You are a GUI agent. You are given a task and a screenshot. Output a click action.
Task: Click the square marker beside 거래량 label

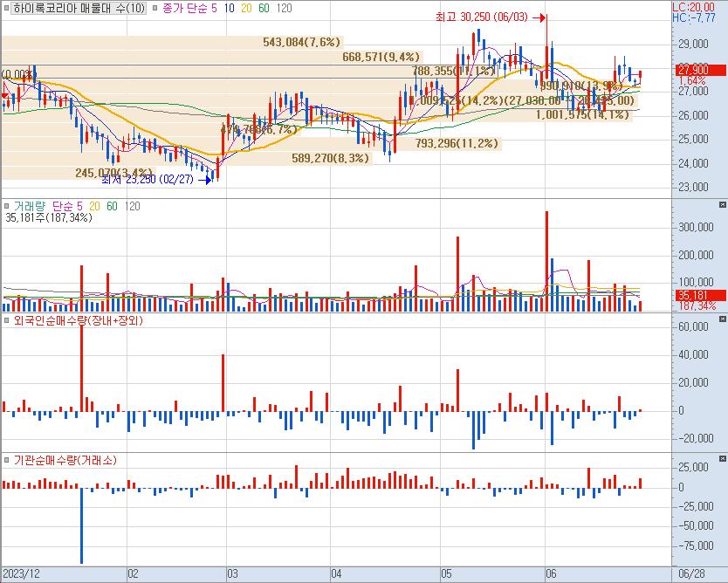pos(6,205)
